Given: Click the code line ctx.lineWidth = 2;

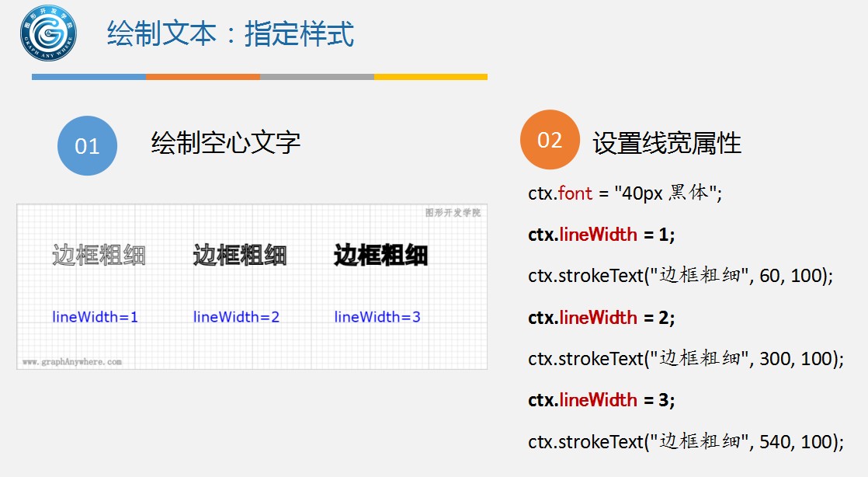Looking at the screenshot, I should (601, 318).
